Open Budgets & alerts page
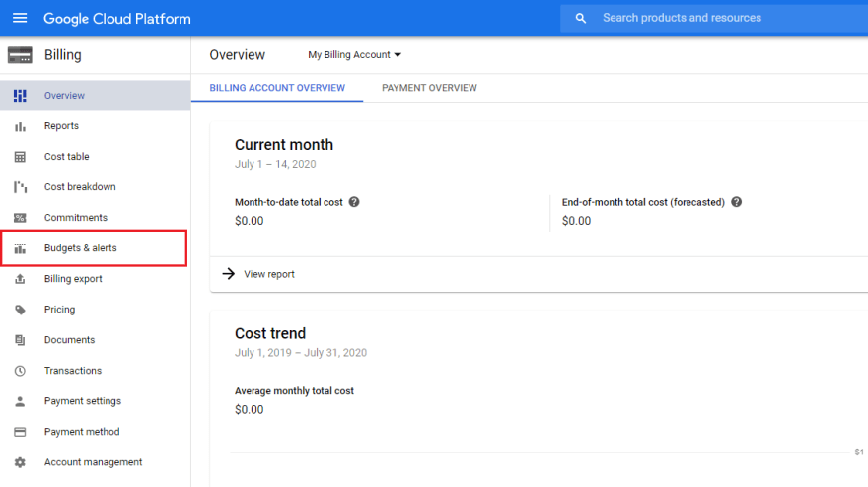The height and width of the screenshot is (487, 868). pyautogui.click(x=94, y=248)
